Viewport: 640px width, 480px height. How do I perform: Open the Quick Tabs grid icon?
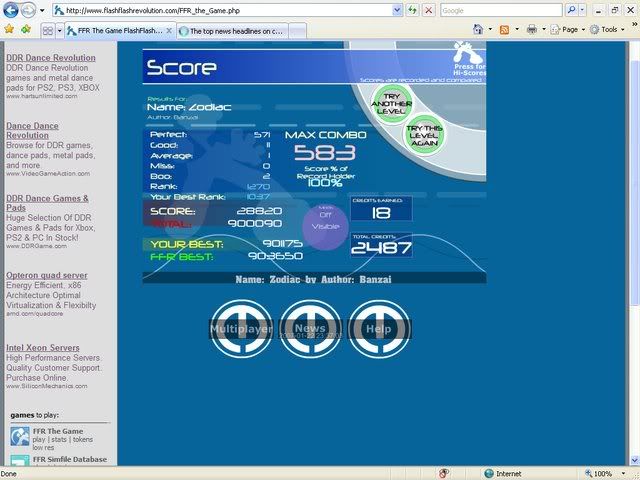tap(47, 30)
